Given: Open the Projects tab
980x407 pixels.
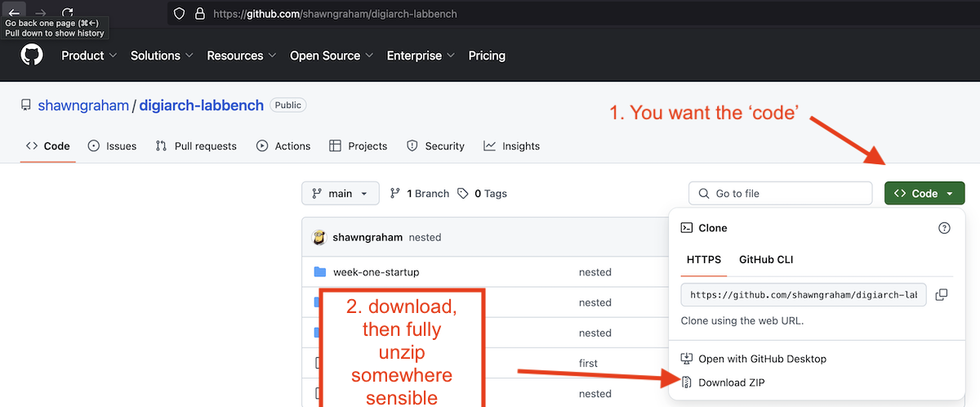Looking at the screenshot, I should (358, 145).
